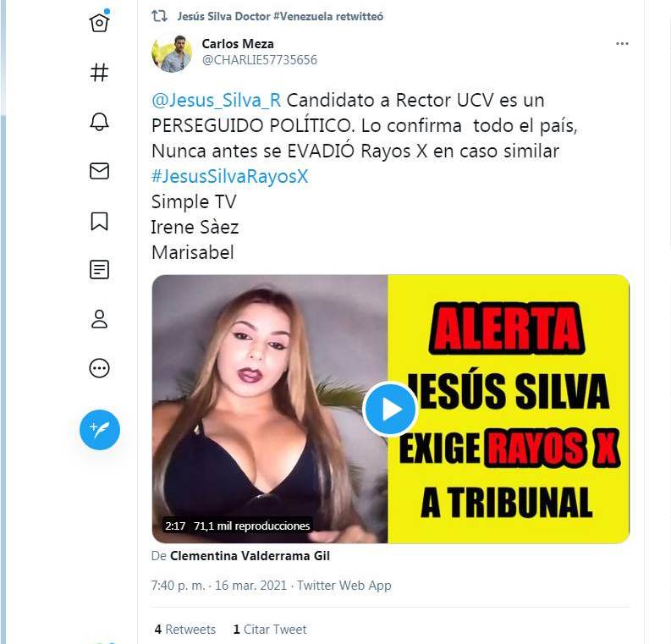Open the #JesusSilvaRayosX hashtag link

[x=230, y=176]
